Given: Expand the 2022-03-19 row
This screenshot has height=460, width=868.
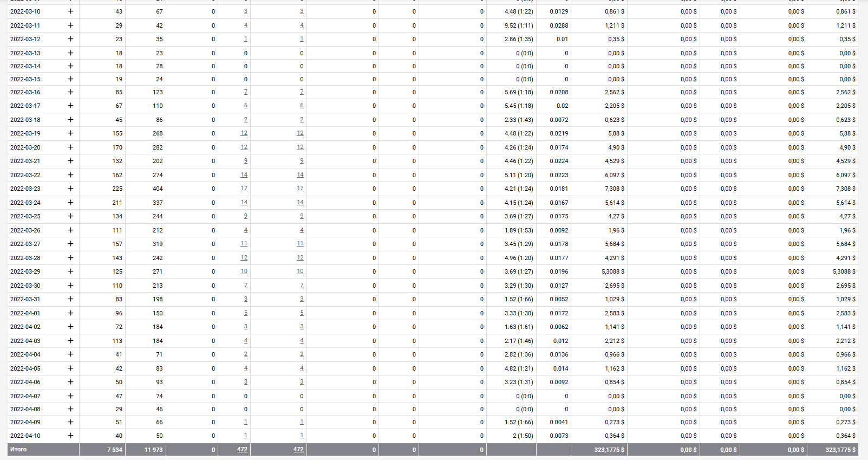Looking at the screenshot, I should pyautogui.click(x=70, y=133).
